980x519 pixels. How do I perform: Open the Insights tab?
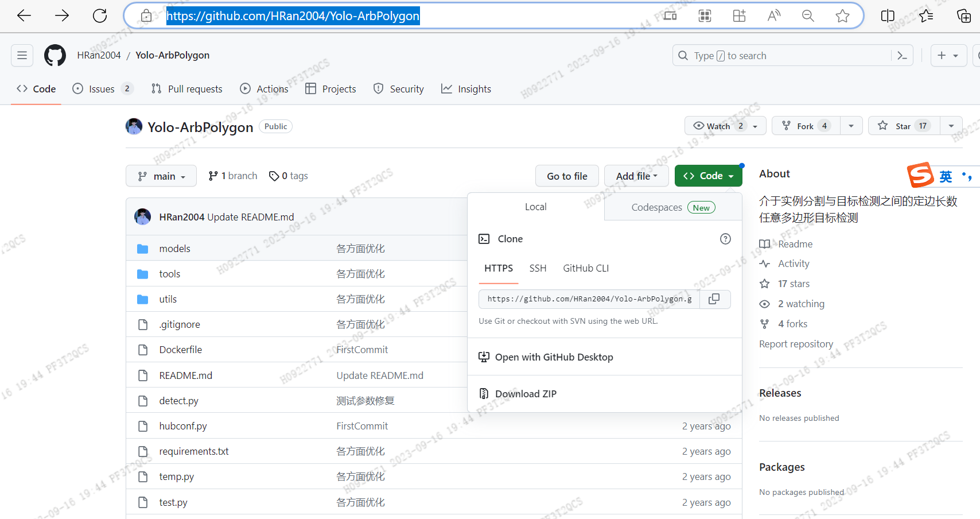click(466, 89)
